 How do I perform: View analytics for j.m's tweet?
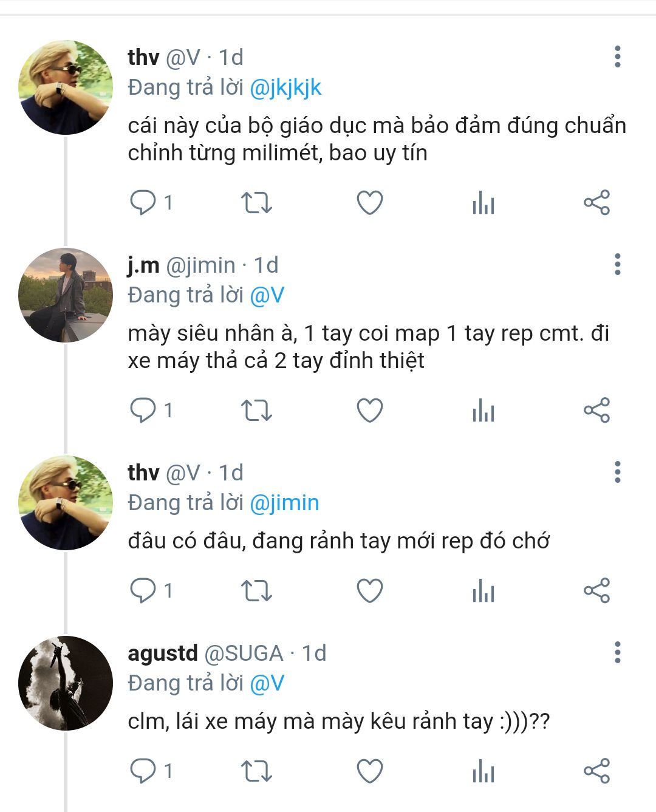[483, 411]
